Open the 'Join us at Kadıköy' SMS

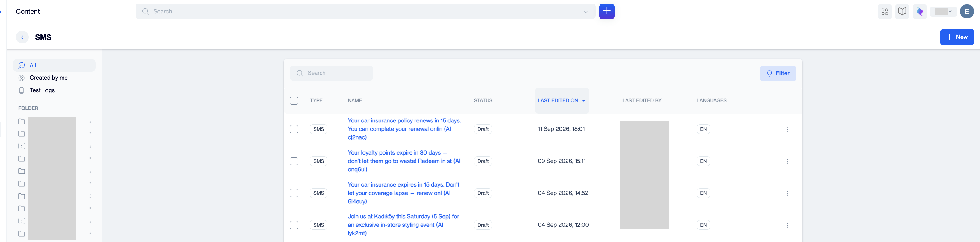(x=403, y=225)
